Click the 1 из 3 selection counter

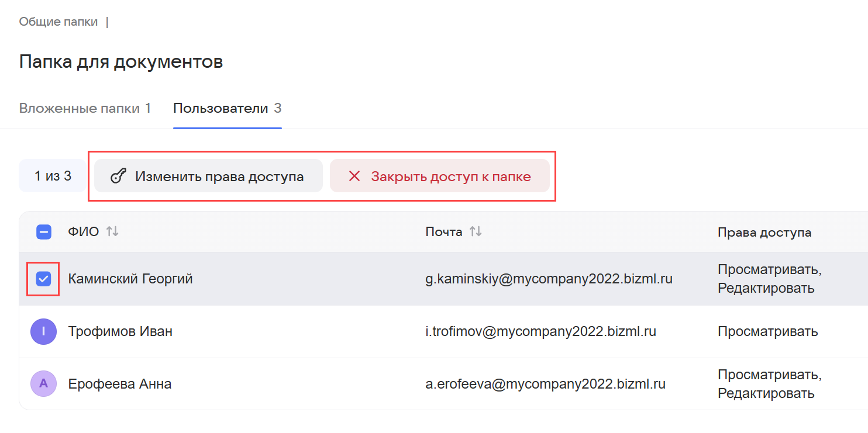(x=53, y=176)
